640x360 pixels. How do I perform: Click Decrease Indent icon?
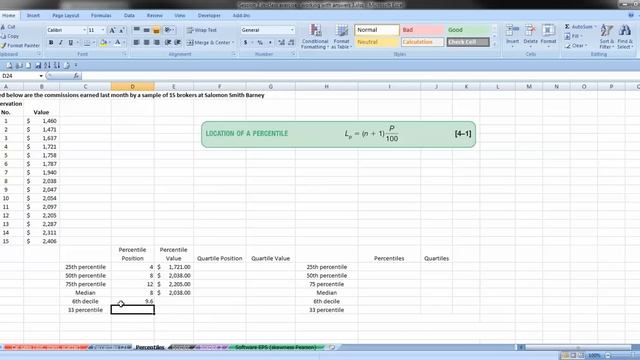pos(168,42)
